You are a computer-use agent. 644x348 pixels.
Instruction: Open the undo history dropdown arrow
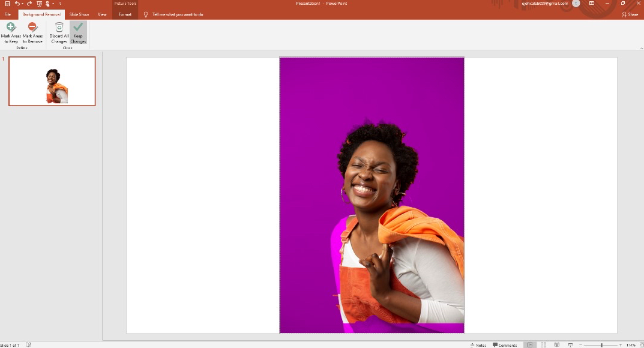(x=22, y=4)
